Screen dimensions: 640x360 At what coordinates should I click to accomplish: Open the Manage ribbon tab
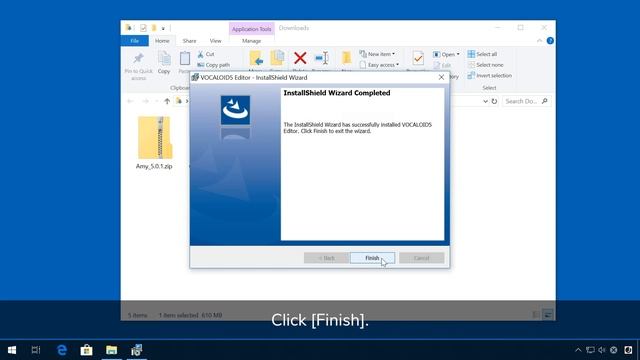click(x=251, y=41)
